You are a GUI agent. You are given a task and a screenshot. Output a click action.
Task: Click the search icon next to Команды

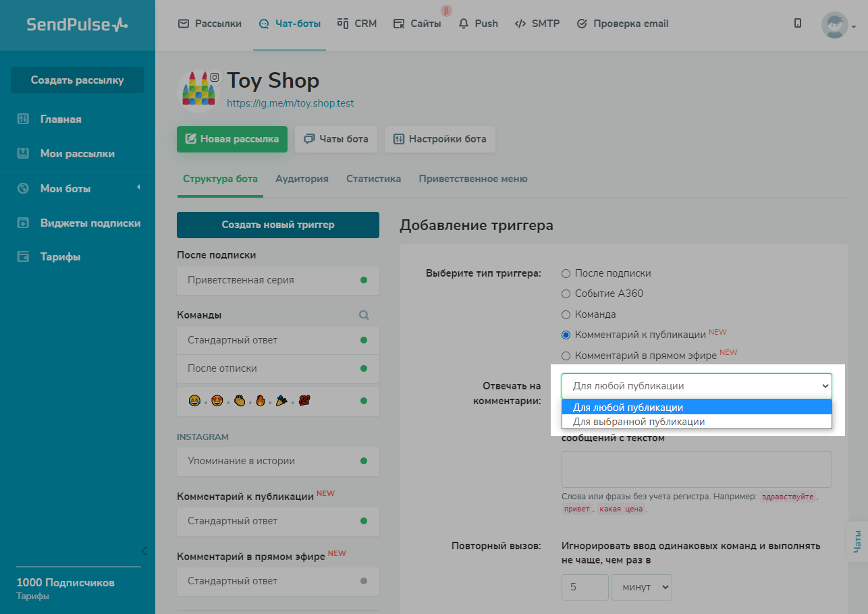coord(364,315)
